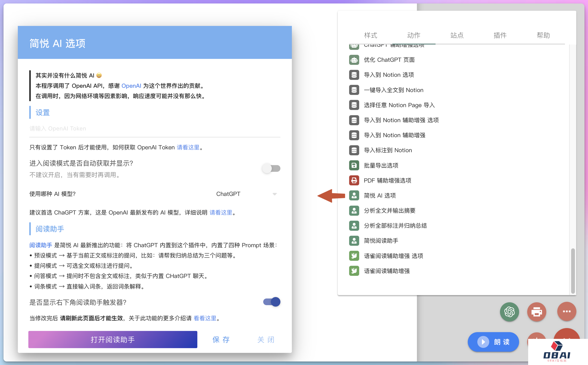
Task: Start 朗读 read-aloud playback
Action: click(493, 342)
